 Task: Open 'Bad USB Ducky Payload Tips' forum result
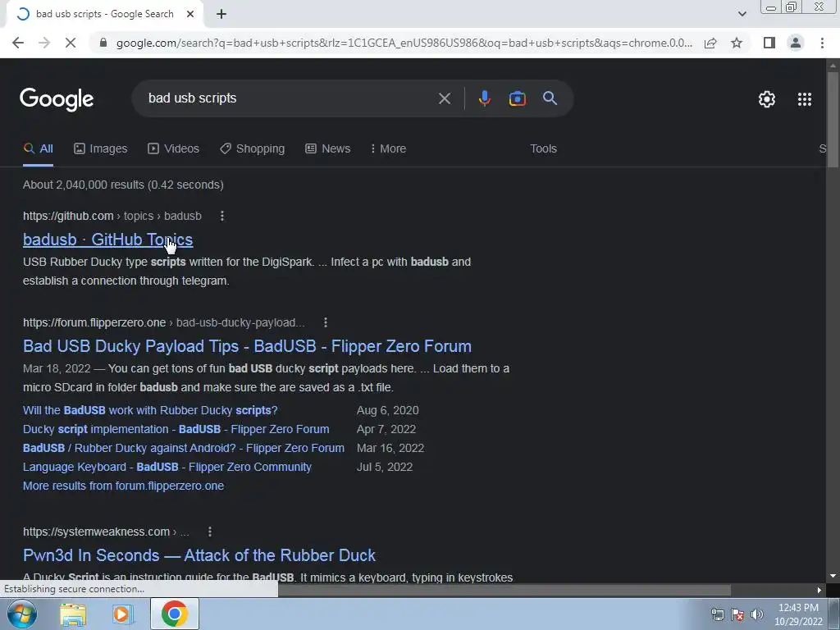click(247, 346)
